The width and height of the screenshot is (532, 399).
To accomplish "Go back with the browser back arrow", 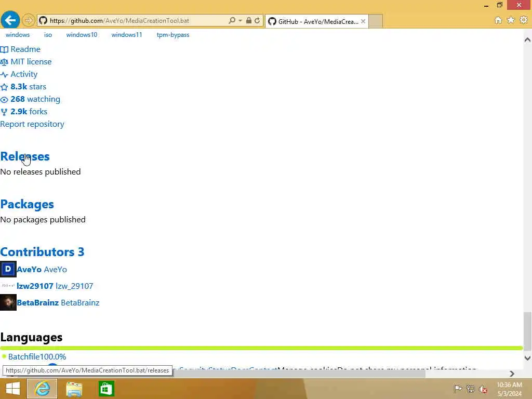I will click(x=10, y=20).
